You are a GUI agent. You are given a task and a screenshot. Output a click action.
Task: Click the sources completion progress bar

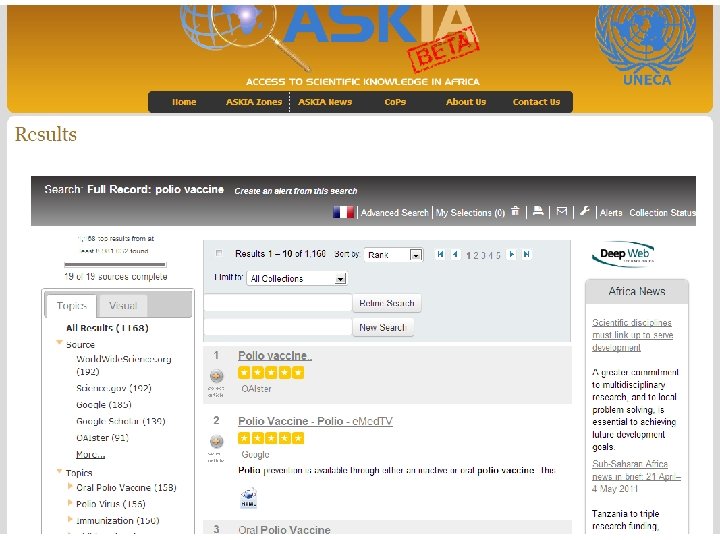click(115, 264)
